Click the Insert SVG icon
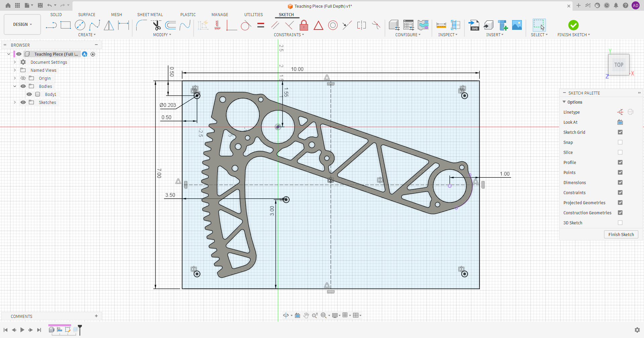Screen dimensions: 644x338 point(474,25)
